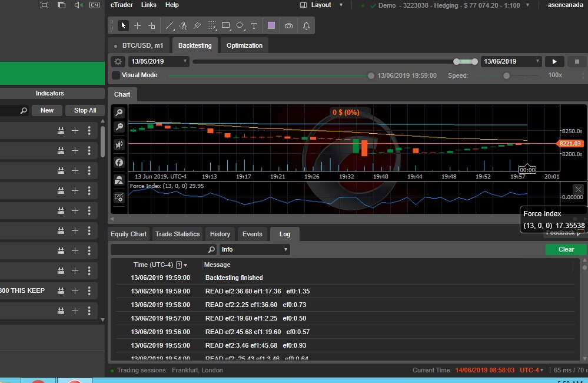588x383 pixels.
Task: Open chart objects list icon
Action: tap(119, 180)
